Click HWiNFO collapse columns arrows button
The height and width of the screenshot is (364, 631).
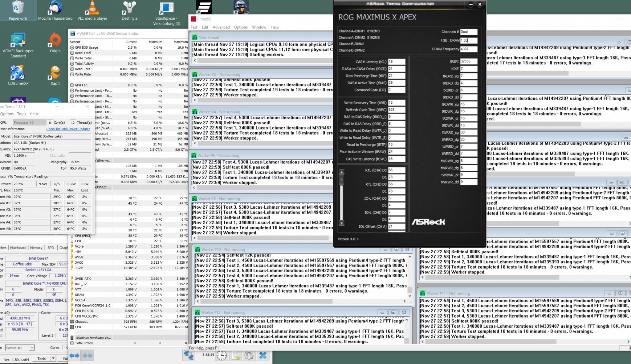coord(88,355)
